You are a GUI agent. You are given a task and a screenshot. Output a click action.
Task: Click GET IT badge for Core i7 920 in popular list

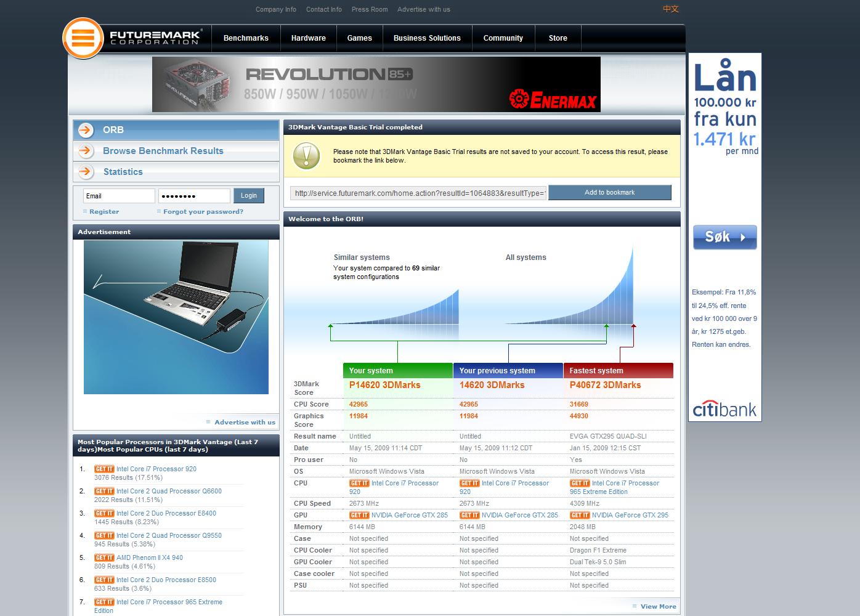tap(104, 469)
